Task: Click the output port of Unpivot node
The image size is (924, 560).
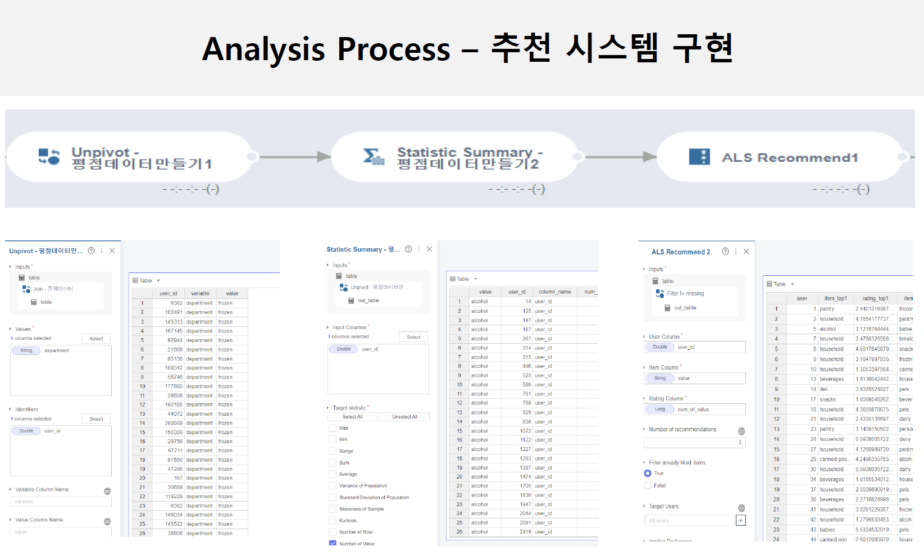Action: pos(252,157)
